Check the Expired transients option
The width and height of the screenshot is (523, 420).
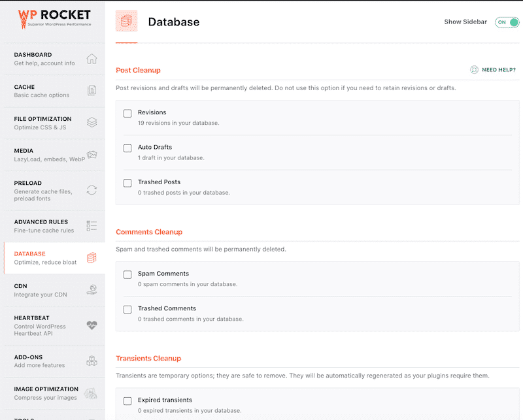pos(127,402)
